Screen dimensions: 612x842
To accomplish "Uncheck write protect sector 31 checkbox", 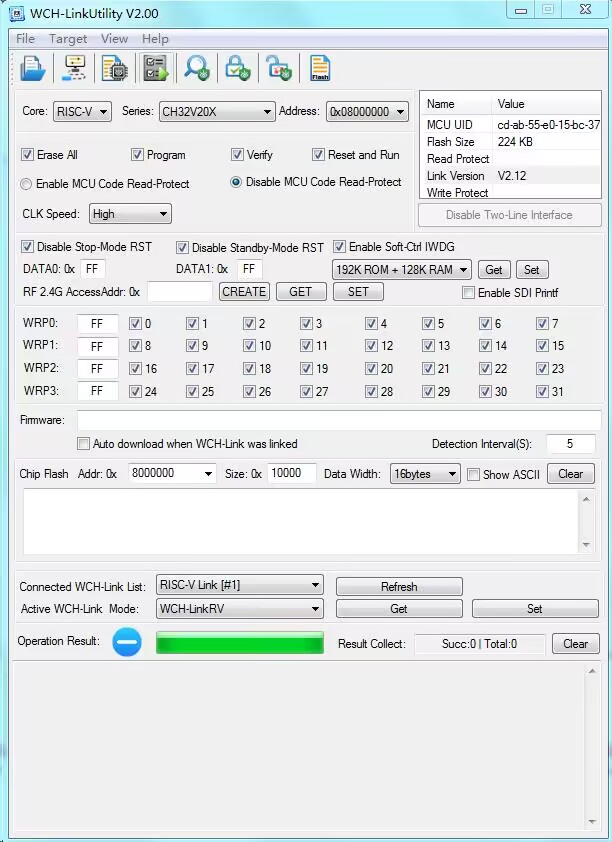I will coord(542,391).
